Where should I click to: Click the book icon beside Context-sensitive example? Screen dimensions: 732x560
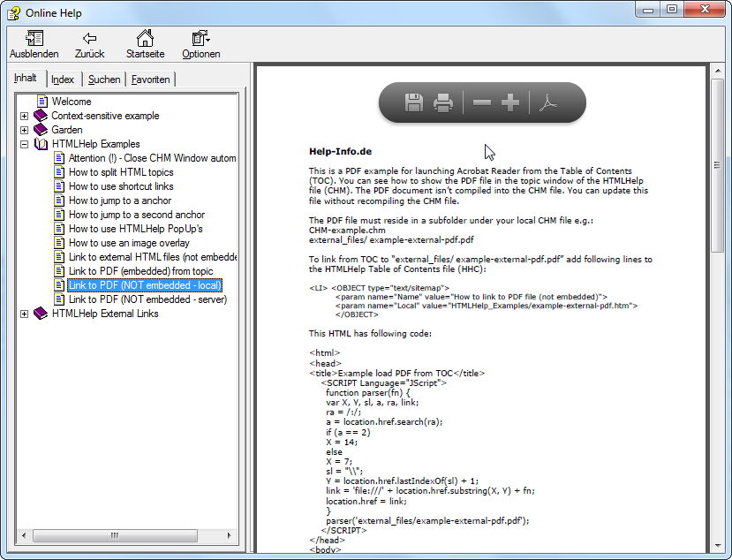pyautogui.click(x=41, y=116)
